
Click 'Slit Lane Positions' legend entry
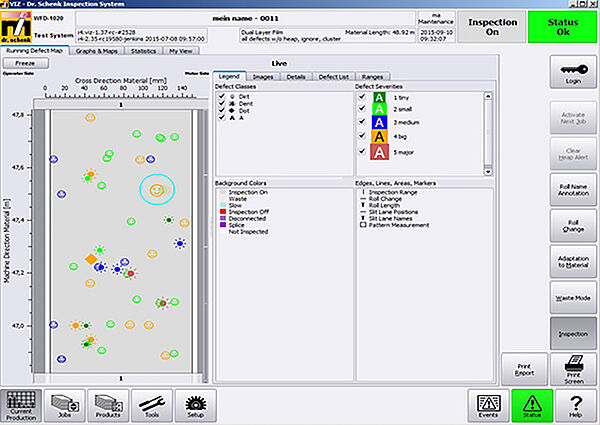389,212
